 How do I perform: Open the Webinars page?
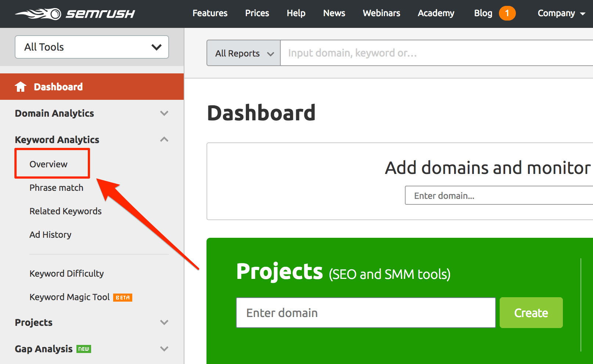click(x=381, y=13)
